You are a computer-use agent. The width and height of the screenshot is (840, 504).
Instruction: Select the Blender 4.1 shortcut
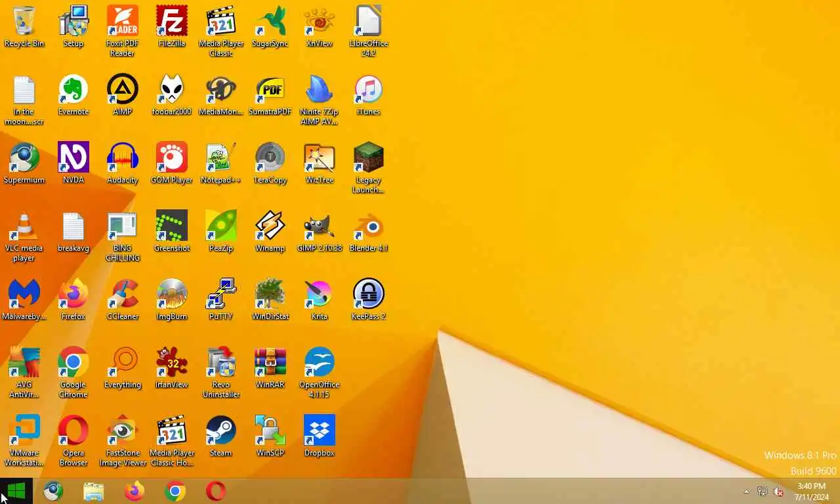pyautogui.click(x=369, y=226)
